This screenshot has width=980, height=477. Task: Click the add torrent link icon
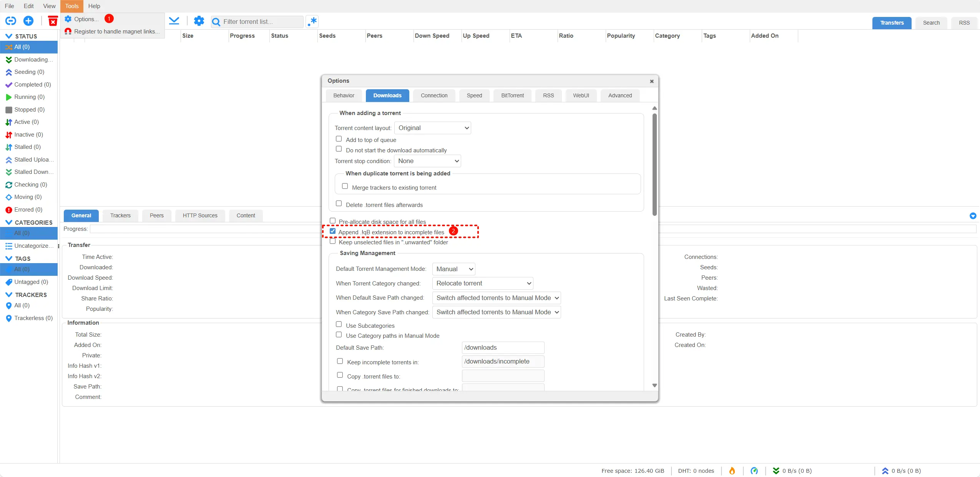[x=11, y=21]
